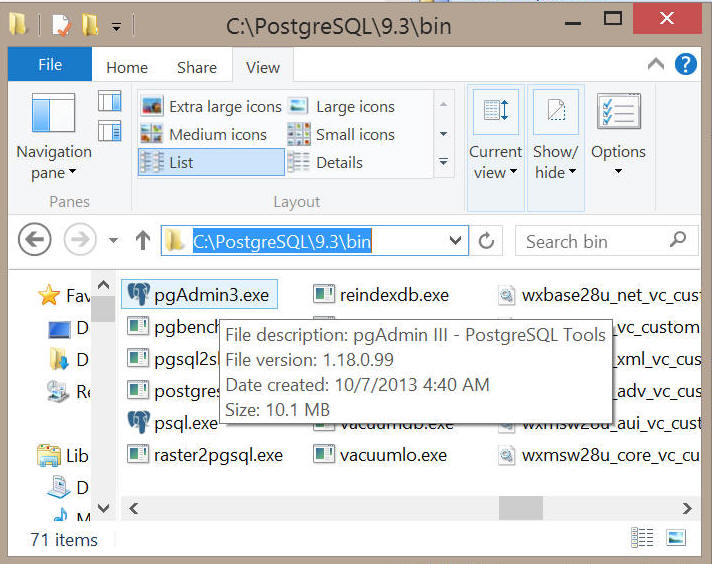Open the Customize Quick Access Toolbar dropdown
Image resolution: width=712 pixels, height=564 pixels.
(117, 27)
